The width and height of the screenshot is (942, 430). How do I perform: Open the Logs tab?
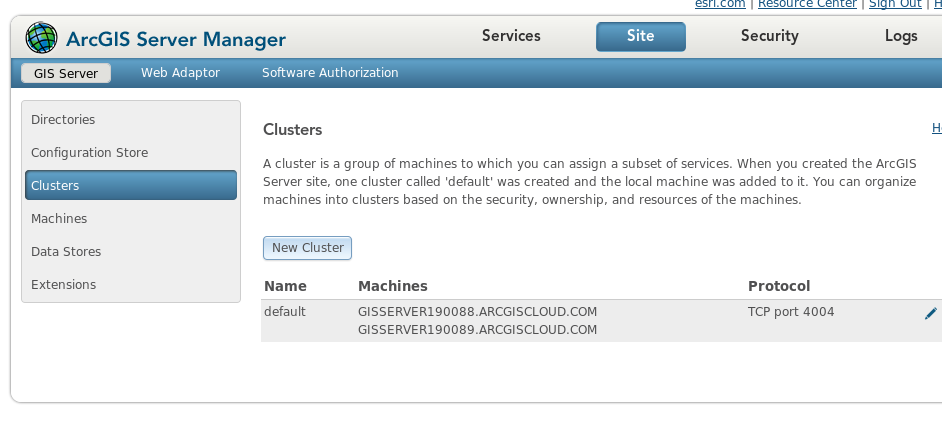[x=901, y=36]
